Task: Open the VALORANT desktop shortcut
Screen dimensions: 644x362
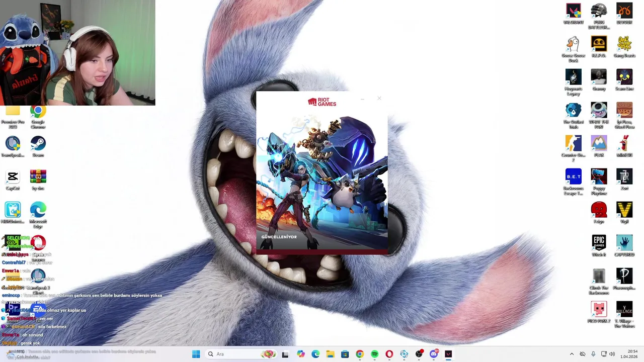Action: click(x=573, y=14)
